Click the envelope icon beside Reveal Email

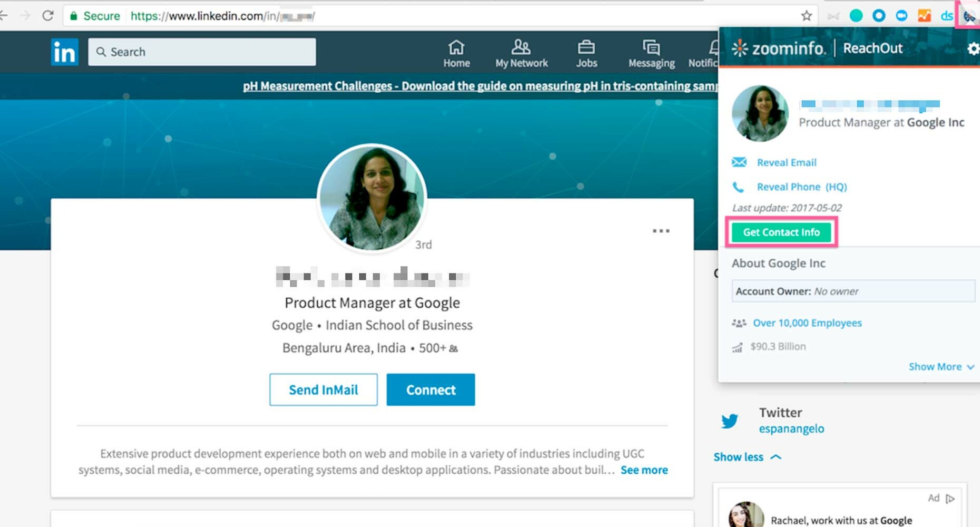coord(739,162)
